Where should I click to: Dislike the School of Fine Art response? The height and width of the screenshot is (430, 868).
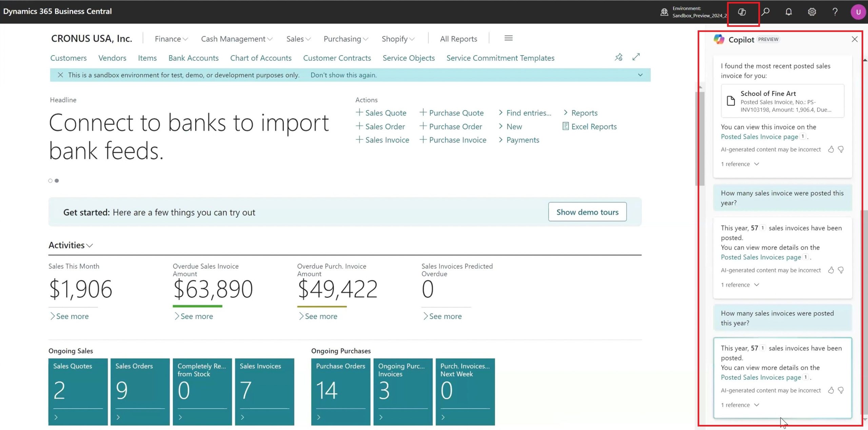[x=841, y=149]
